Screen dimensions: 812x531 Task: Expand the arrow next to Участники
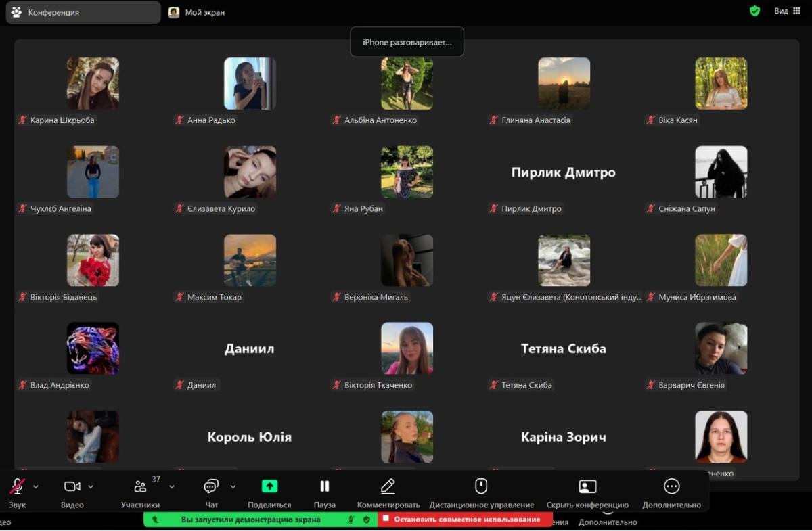point(172,486)
